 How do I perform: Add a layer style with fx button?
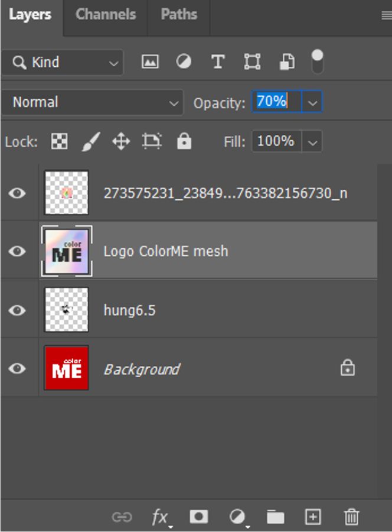161,517
